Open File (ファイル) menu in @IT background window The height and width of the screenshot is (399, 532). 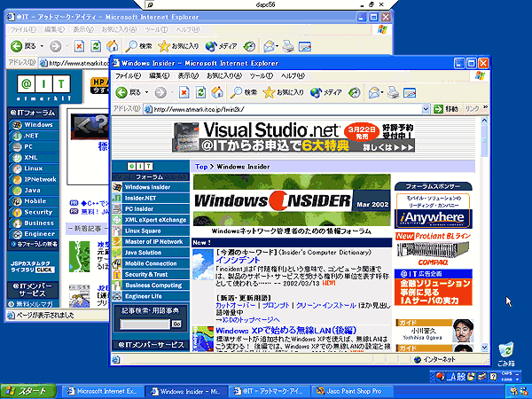[23, 30]
